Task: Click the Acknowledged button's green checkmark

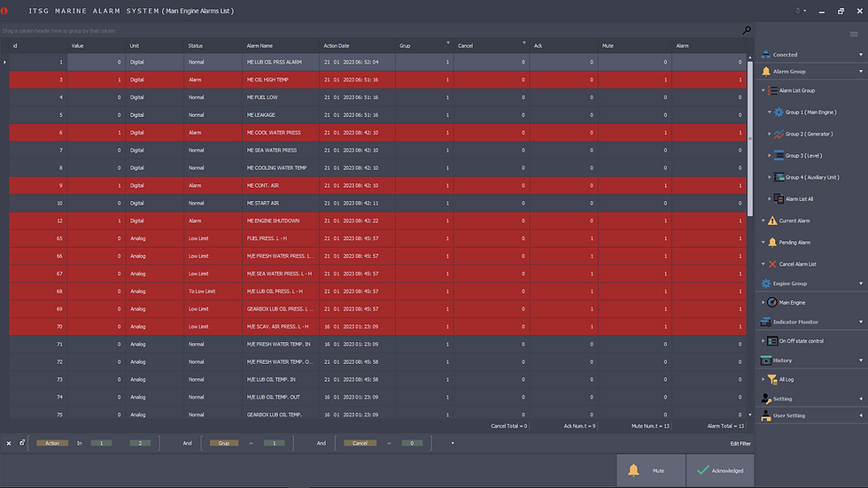Action: (702, 470)
